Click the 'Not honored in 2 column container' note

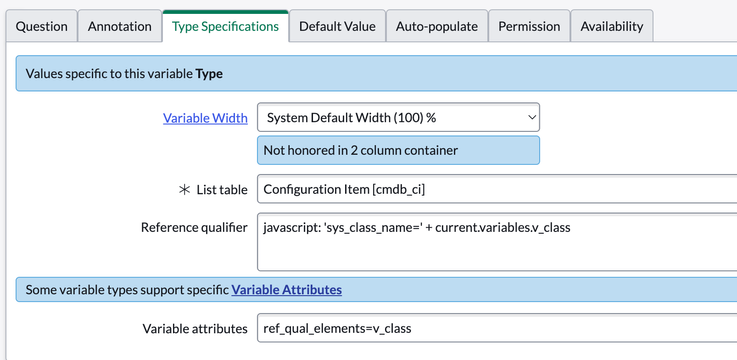click(x=398, y=150)
